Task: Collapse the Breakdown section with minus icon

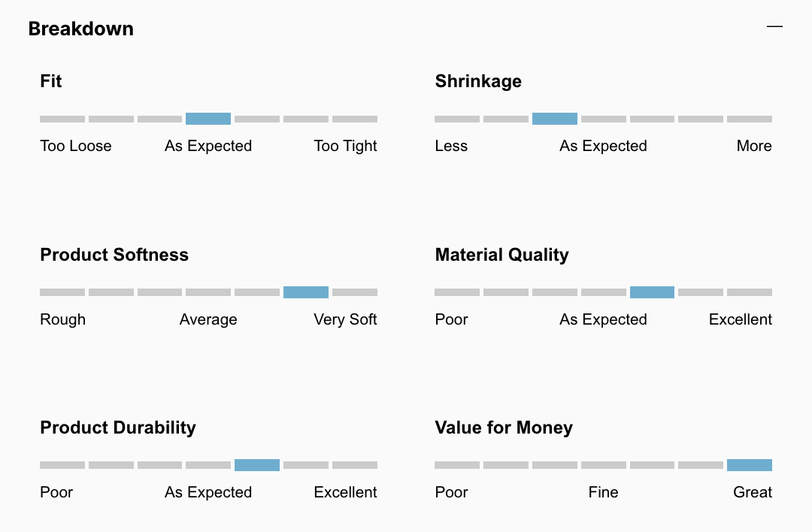Action: pos(774,27)
